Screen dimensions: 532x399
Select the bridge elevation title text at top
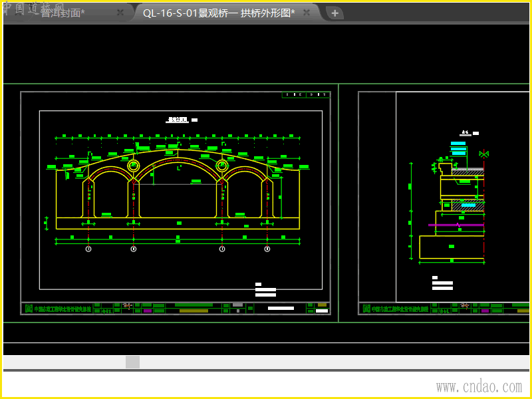[178, 120]
